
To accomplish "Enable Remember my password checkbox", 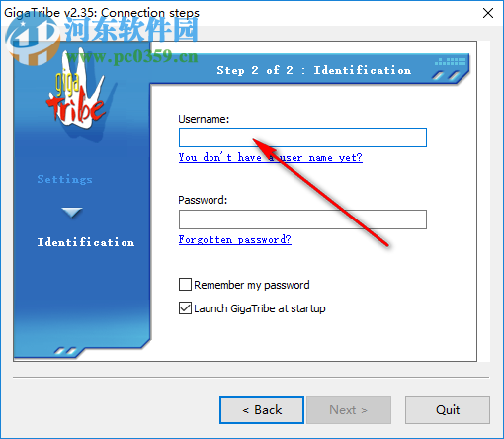I will click(x=185, y=285).
